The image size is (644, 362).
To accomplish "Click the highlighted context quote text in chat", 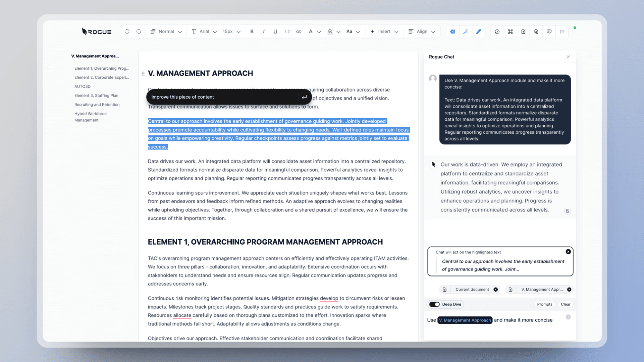I will click(503, 265).
